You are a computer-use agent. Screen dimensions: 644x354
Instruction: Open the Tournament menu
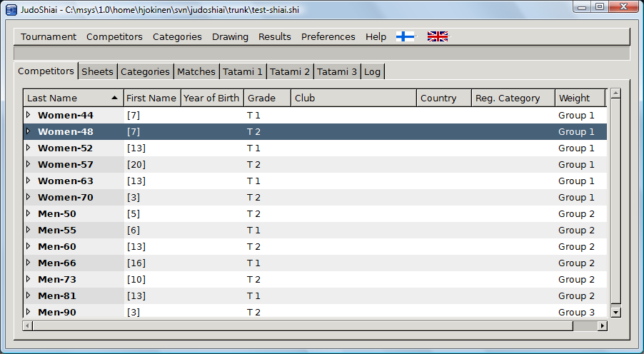coord(48,36)
